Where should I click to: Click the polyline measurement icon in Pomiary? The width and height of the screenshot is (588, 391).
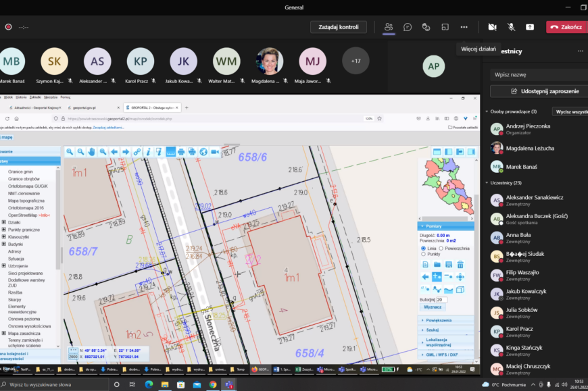pyautogui.click(x=437, y=290)
